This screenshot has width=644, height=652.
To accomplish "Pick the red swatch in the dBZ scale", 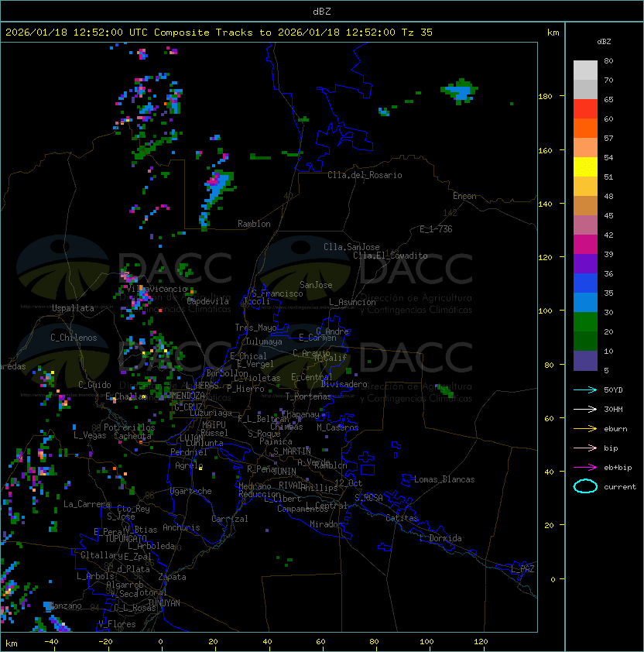I will click(585, 109).
